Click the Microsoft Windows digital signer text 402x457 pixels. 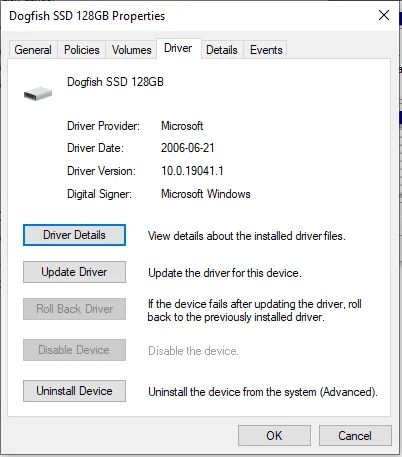point(206,194)
